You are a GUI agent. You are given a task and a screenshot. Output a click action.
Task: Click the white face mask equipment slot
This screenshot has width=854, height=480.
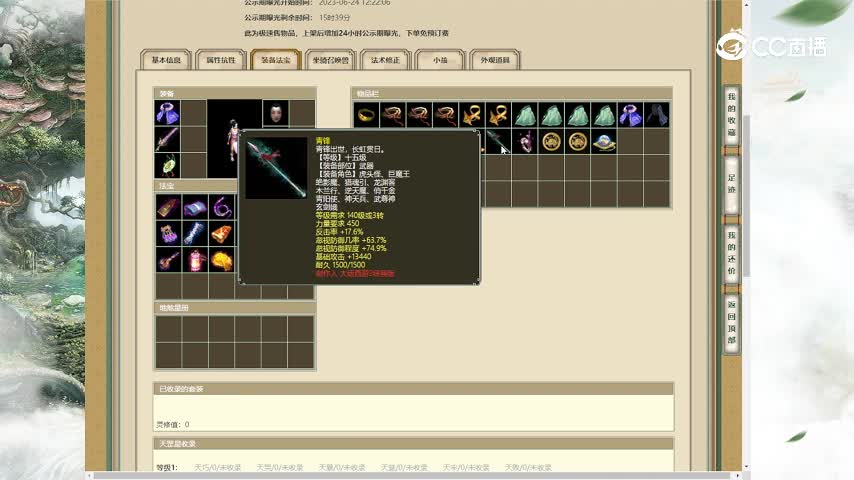pyautogui.click(x=276, y=113)
